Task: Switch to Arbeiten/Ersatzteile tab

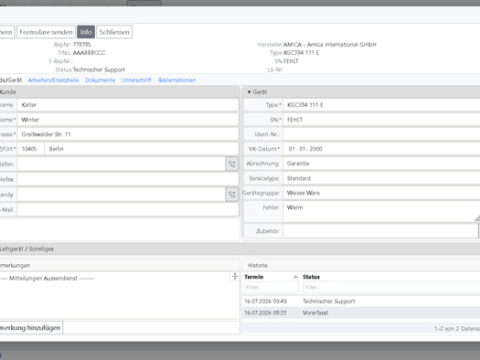Action: coord(53,80)
